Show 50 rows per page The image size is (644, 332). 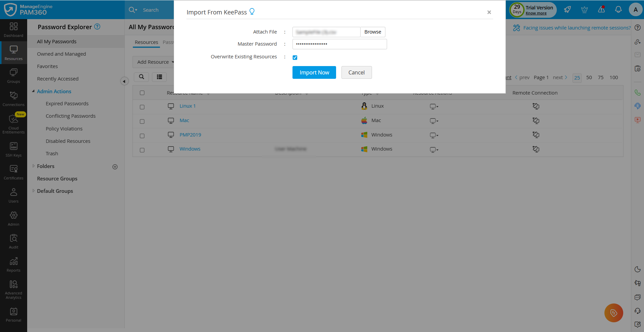coord(589,77)
